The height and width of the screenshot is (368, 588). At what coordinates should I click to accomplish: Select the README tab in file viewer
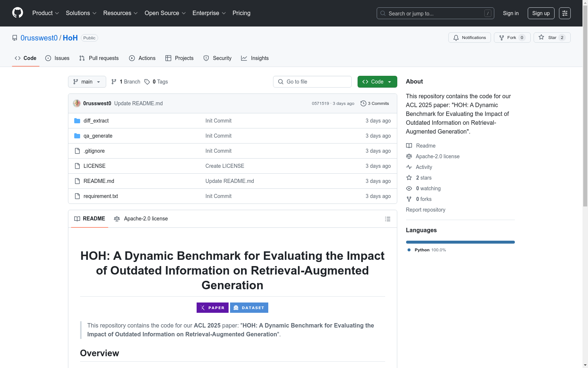pyautogui.click(x=90, y=219)
